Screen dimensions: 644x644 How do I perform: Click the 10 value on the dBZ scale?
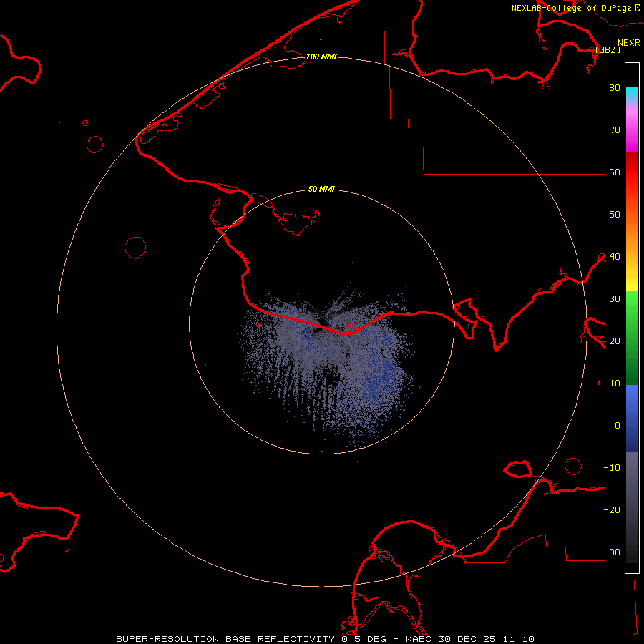(615, 384)
